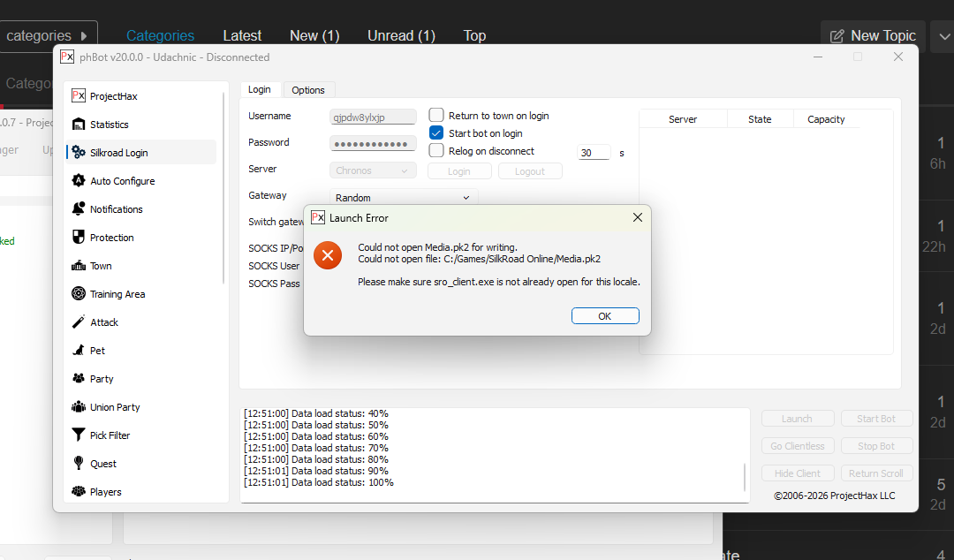Click the relog delay seconds field
This screenshot has height=560, width=954.
point(594,153)
